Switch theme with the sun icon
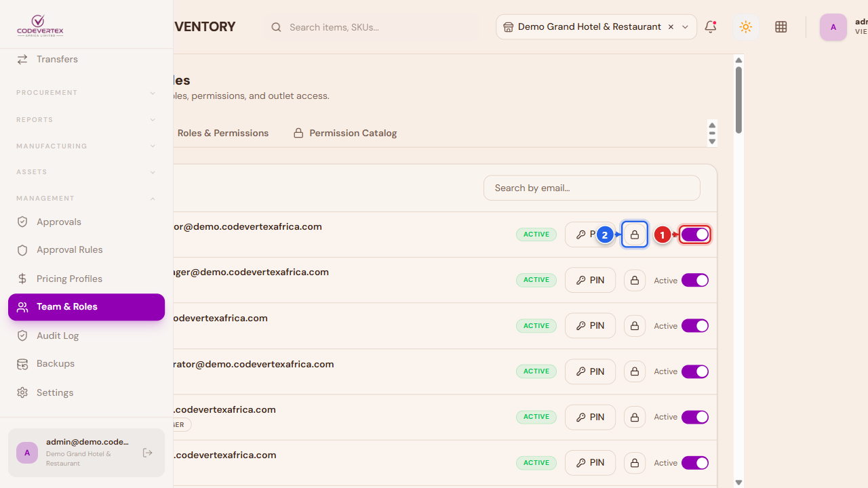868x488 pixels. coord(746,27)
